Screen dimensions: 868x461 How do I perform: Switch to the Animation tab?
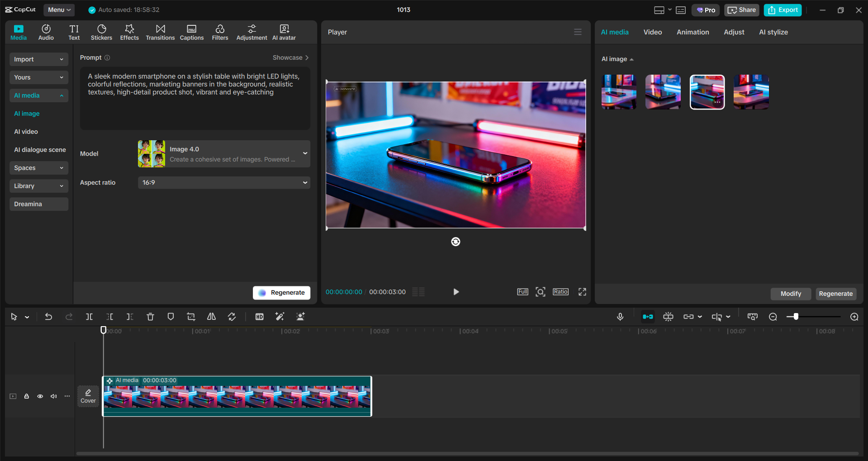(693, 32)
